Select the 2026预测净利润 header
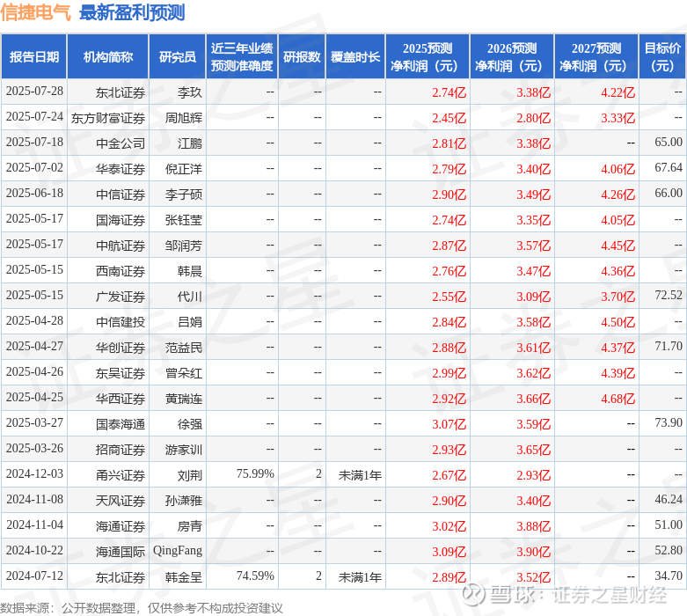This screenshot has width=687, height=616. coord(512,57)
